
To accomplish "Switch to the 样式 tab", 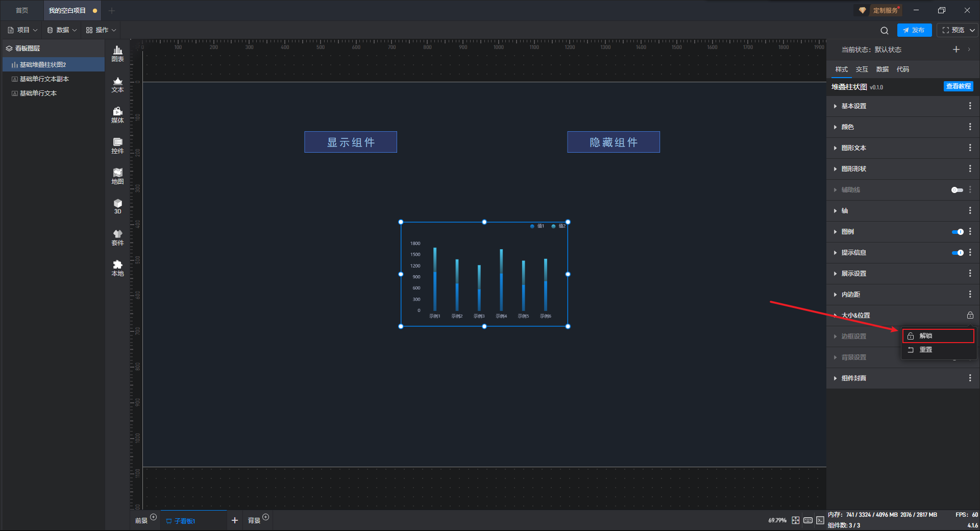I will (841, 69).
